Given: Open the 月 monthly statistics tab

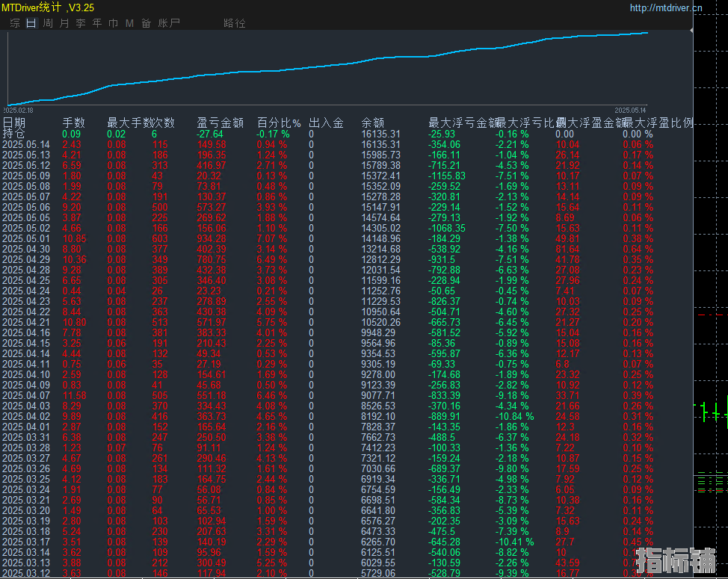Looking at the screenshot, I should point(64,22).
